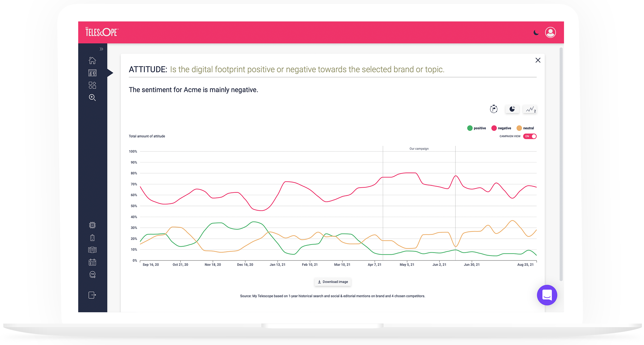Open the AI chip sidebar icon
The width and height of the screenshot is (644, 345).
pyautogui.click(x=92, y=225)
